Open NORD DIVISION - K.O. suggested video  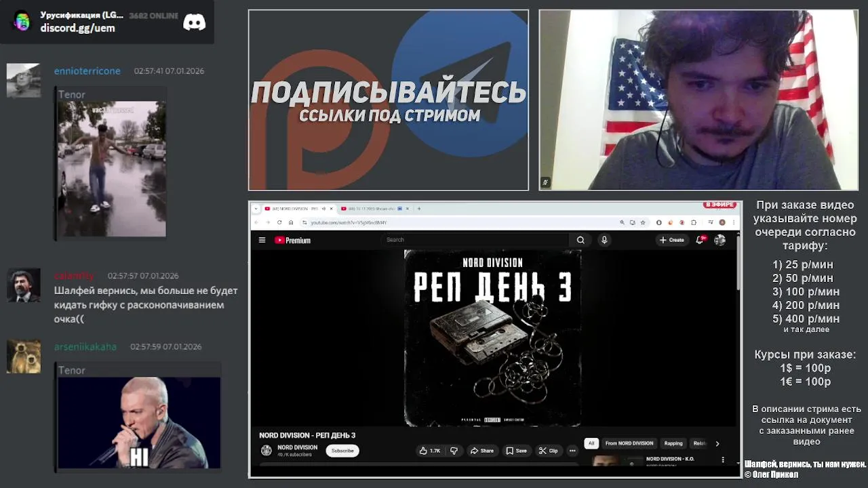click(670, 459)
